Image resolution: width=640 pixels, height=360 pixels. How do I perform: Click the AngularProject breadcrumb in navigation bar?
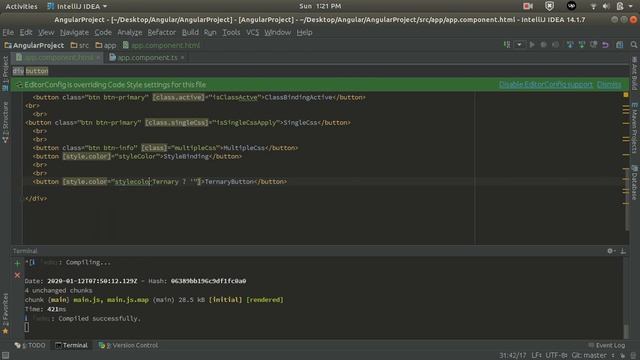(x=34, y=45)
